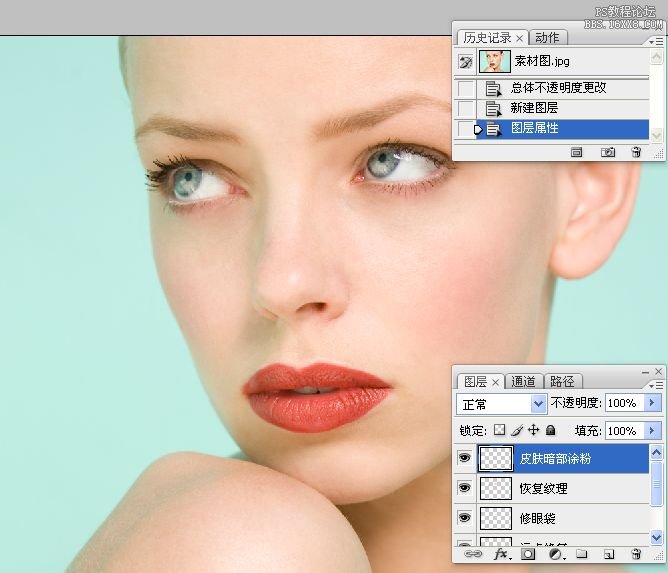Set history brush source for 图层属性
This screenshot has width=668, height=573.
pos(465,129)
